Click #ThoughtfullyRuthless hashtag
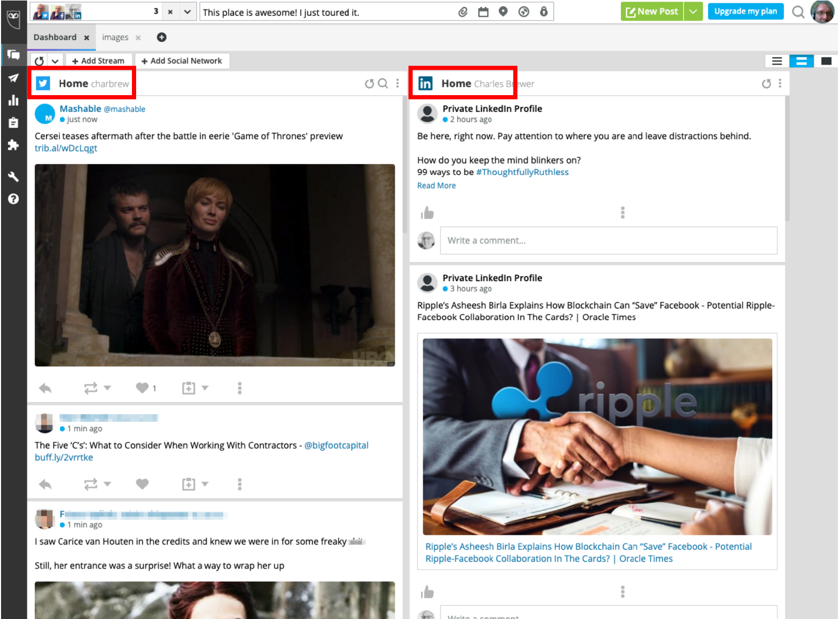Viewport: 840px width, 619px height. [522, 172]
